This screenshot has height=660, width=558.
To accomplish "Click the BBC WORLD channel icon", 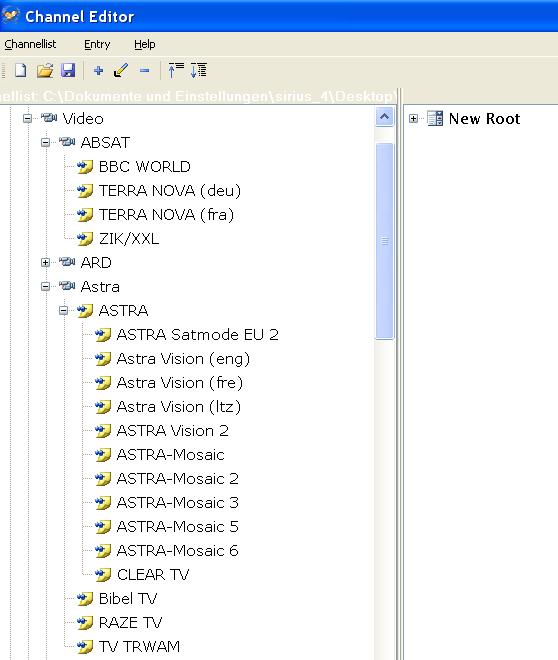I will tap(85, 167).
